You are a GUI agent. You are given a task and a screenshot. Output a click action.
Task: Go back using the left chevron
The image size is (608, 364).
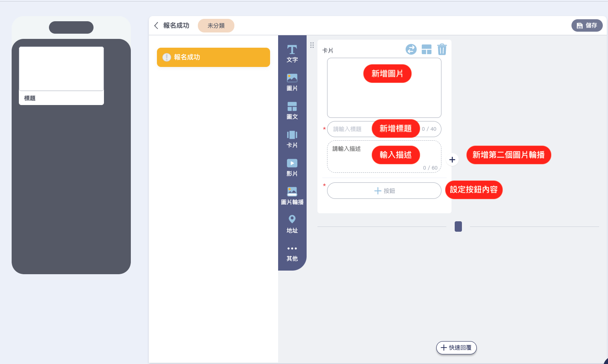tap(156, 26)
